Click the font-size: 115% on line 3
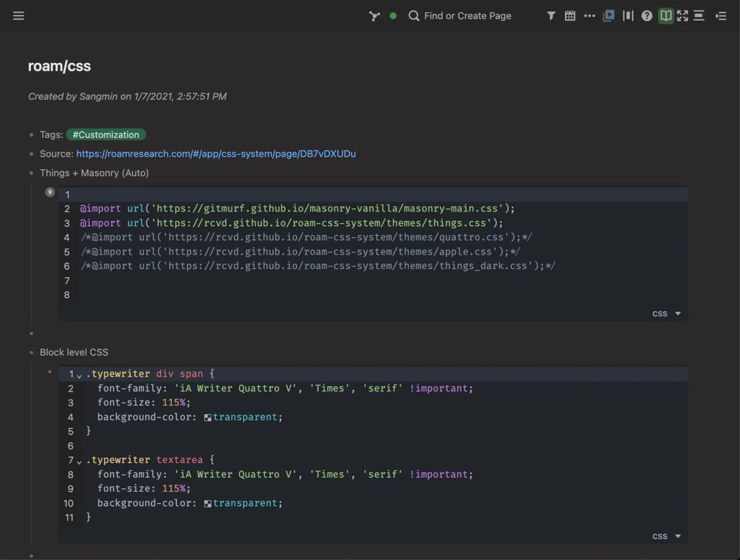Image resolution: width=740 pixels, height=560 pixels. click(x=144, y=403)
